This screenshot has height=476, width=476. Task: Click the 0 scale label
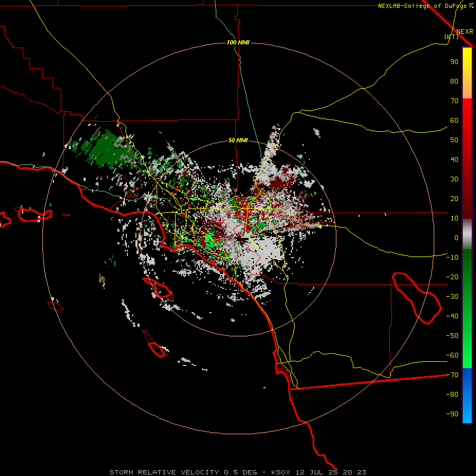[x=456, y=238]
